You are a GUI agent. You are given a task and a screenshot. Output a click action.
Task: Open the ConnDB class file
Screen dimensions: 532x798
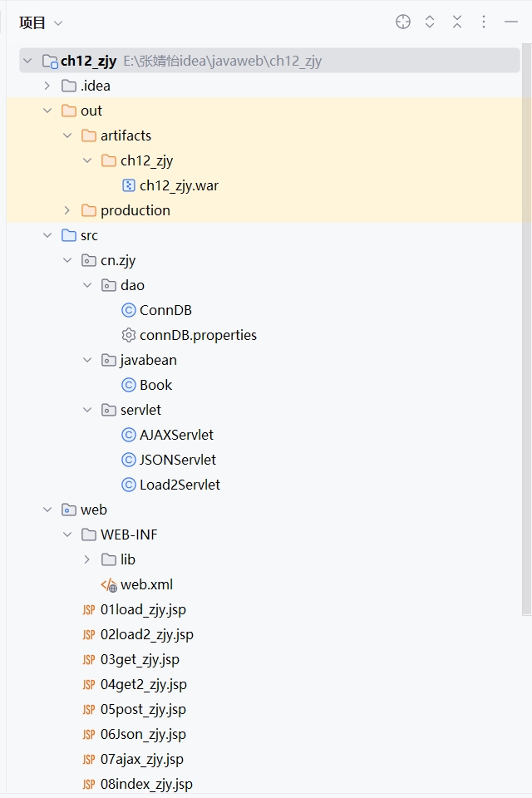[165, 310]
